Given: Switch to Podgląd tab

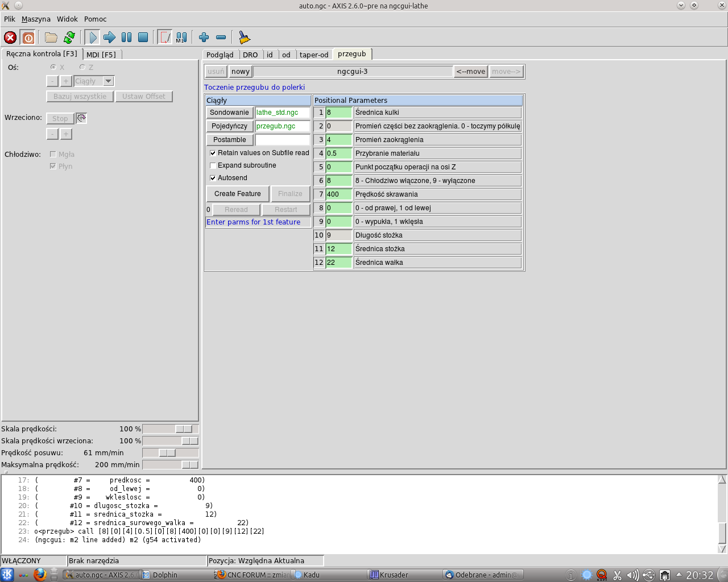Looking at the screenshot, I should pyautogui.click(x=220, y=55).
